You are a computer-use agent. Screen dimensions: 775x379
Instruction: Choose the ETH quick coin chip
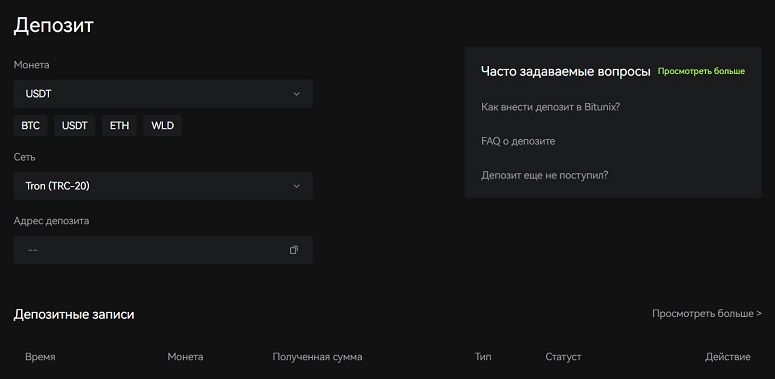(x=119, y=126)
